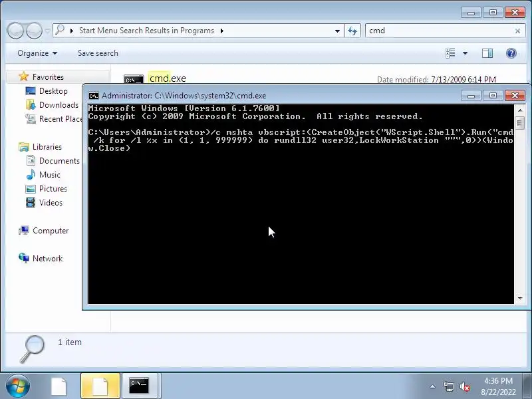The height and width of the screenshot is (399, 532).
Task: Click Save search in toolbar
Action: tap(98, 53)
